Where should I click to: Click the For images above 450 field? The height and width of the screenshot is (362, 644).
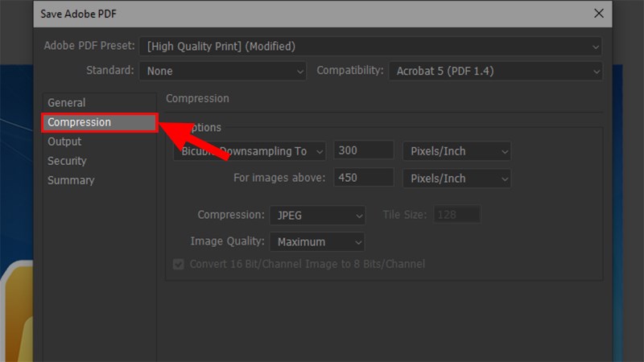click(x=364, y=177)
